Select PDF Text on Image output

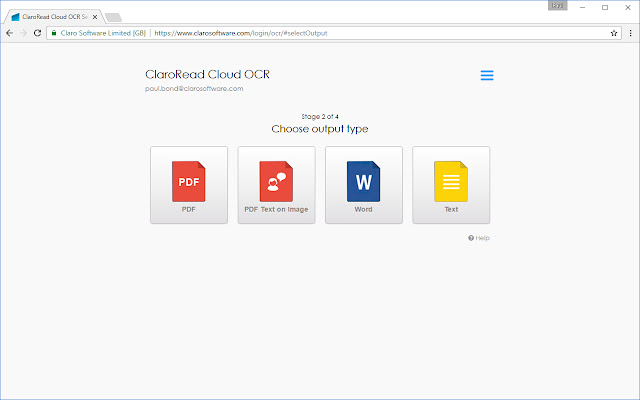(276, 185)
